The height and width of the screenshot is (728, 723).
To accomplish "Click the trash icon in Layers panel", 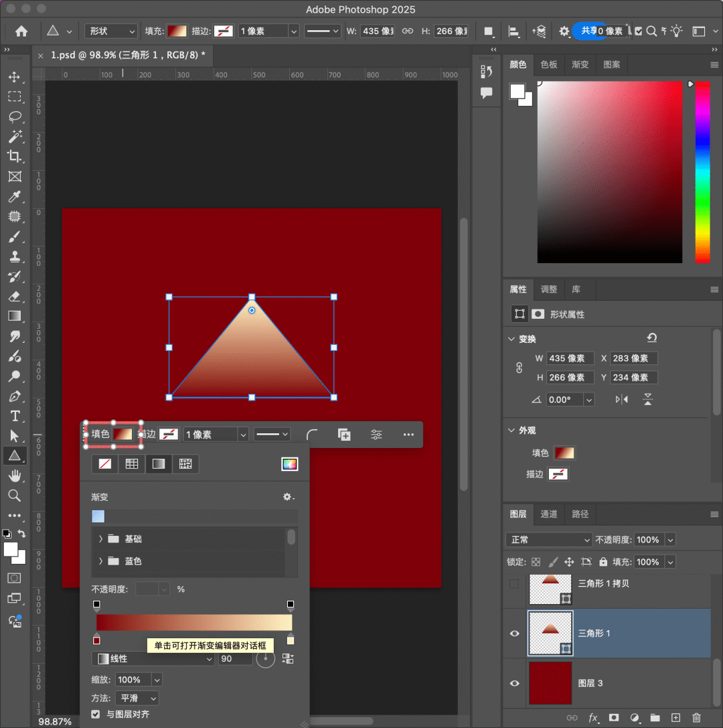I will point(696,717).
